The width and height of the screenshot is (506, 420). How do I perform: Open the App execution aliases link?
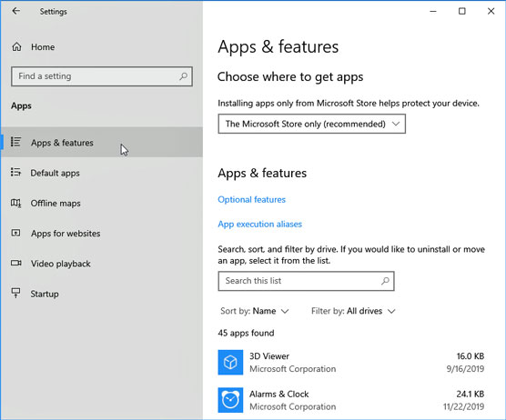pos(259,224)
